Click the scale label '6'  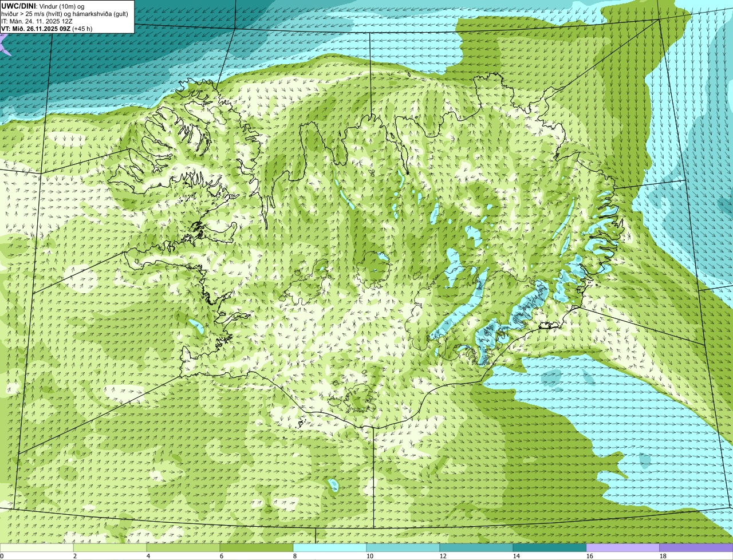pyautogui.click(x=222, y=556)
